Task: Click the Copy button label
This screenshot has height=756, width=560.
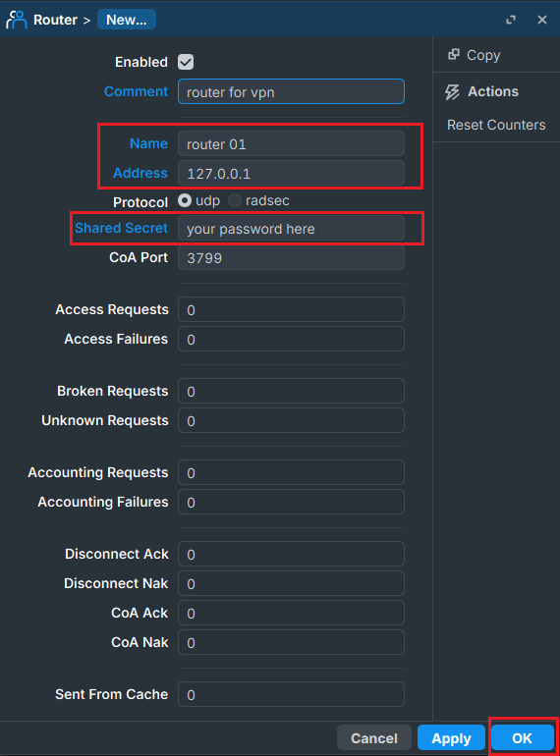Action: 483,55
